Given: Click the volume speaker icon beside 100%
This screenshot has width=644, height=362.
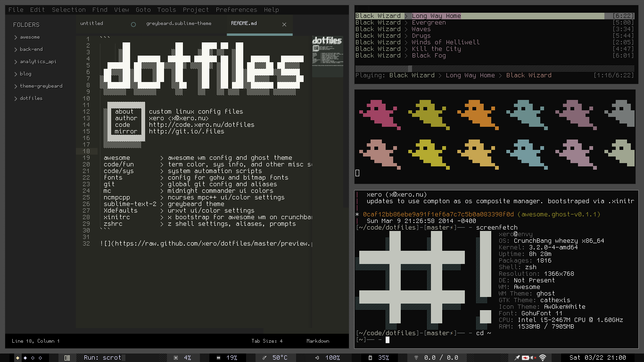Looking at the screenshot, I should (x=317, y=358).
